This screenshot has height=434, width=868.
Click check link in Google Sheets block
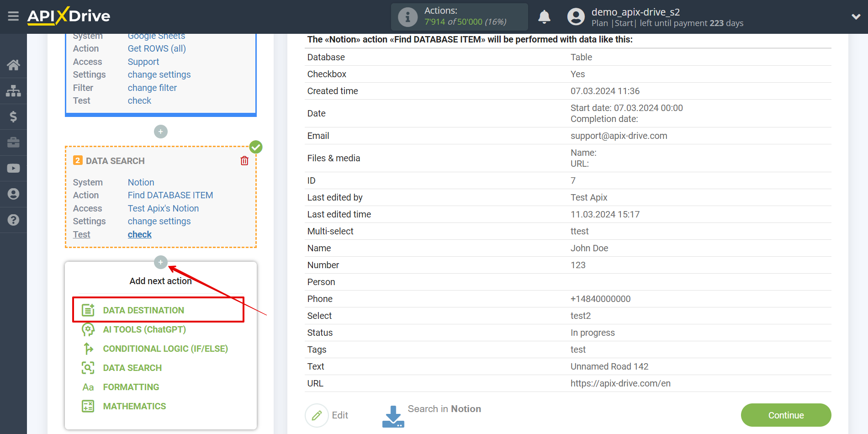(x=139, y=101)
